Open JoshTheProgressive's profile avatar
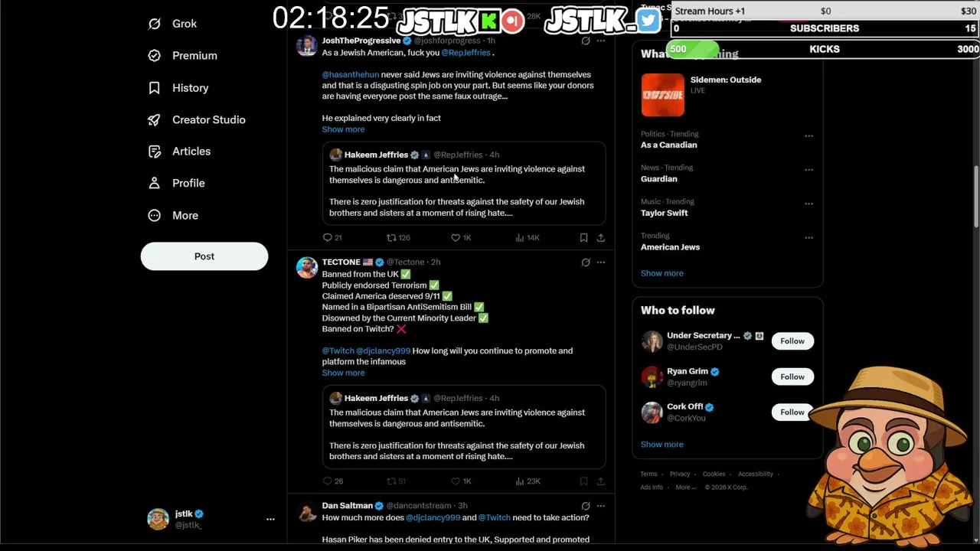This screenshot has height=551, width=980. tap(307, 46)
